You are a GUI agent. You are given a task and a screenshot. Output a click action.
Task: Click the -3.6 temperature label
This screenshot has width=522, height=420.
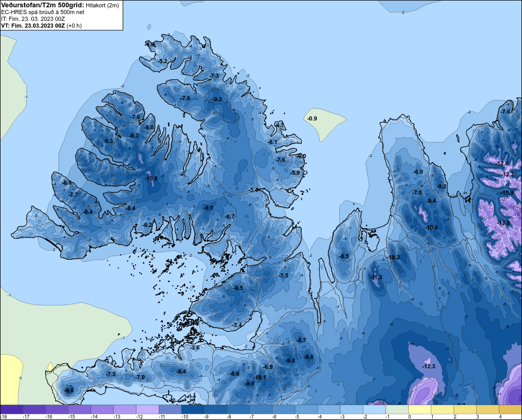pos(195,348)
